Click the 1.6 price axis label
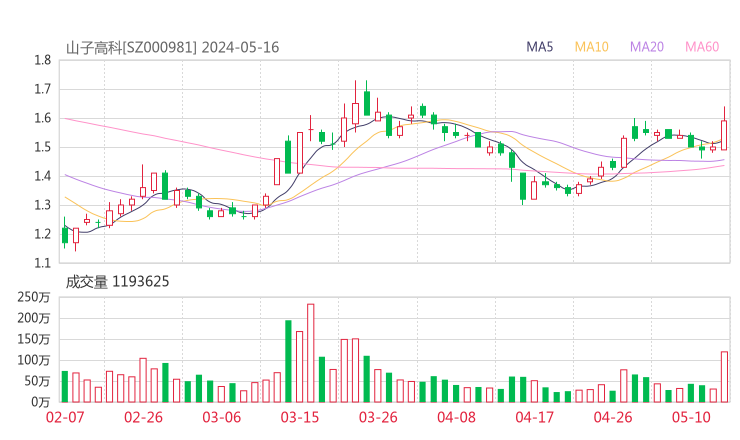Screen dimensions: 740x440 click(42, 118)
